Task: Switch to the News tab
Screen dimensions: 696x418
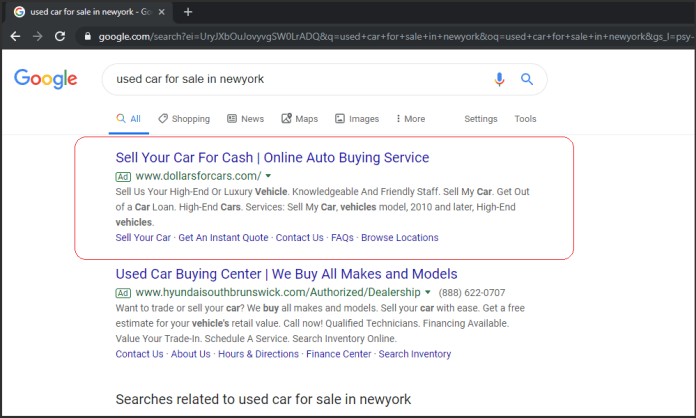Action: pyautogui.click(x=245, y=119)
